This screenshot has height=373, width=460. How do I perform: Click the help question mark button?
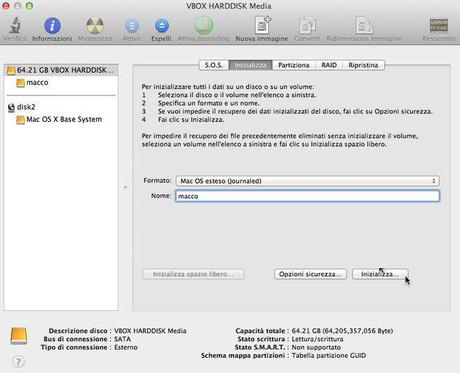(x=18, y=361)
